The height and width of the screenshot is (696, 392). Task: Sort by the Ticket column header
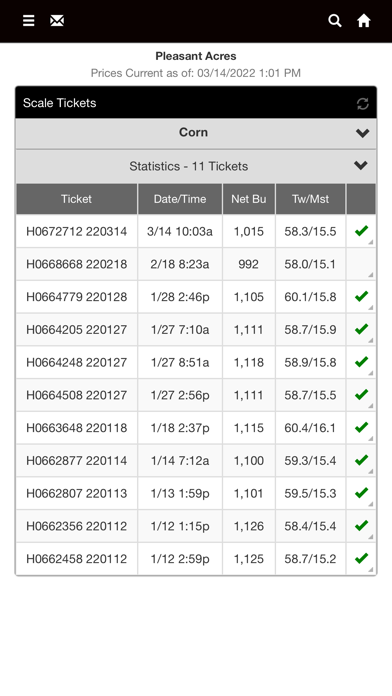click(x=77, y=199)
